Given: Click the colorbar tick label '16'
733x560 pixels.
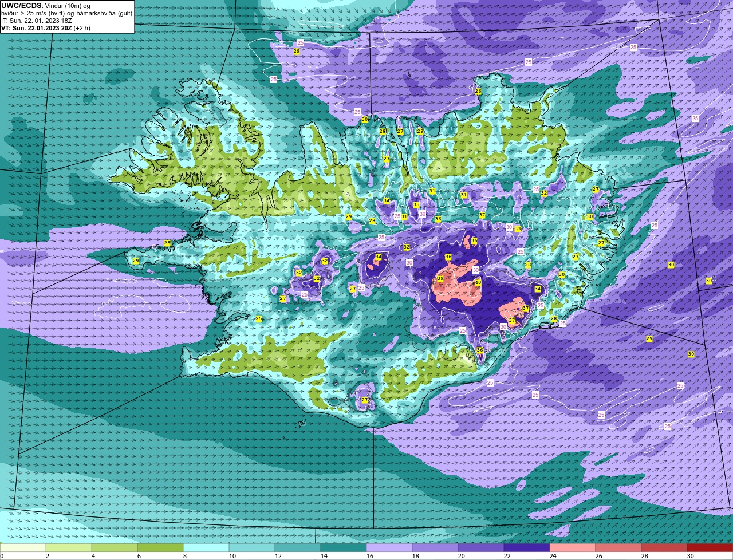Looking at the screenshot, I should [x=370, y=556].
